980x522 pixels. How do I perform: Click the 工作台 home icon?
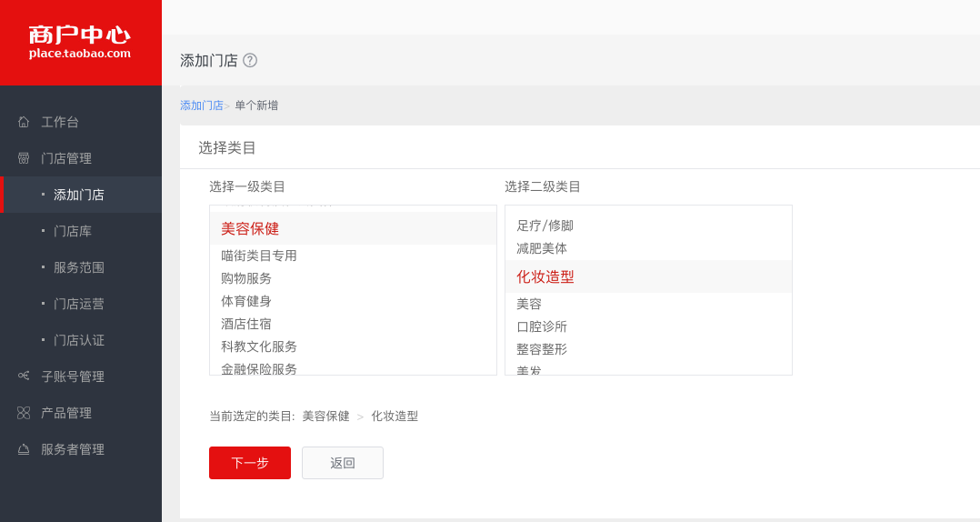click(x=24, y=122)
